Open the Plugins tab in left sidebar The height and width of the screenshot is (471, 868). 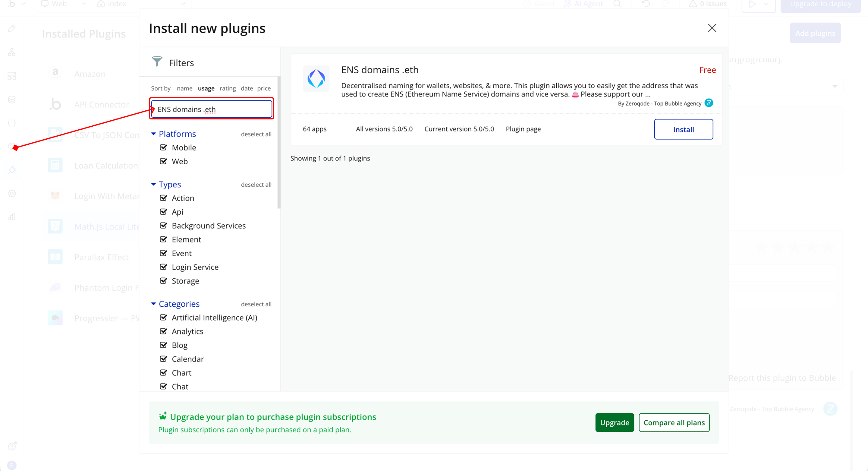tap(12, 169)
